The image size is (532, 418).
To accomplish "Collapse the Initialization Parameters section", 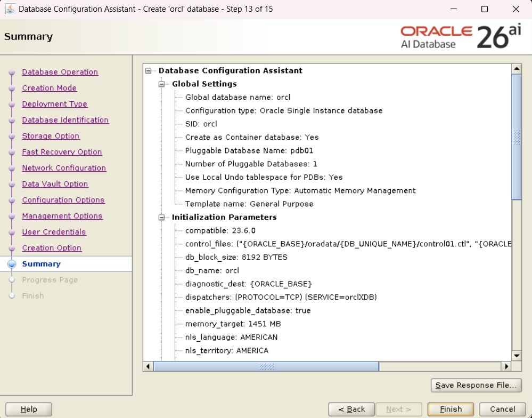I will (162, 217).
